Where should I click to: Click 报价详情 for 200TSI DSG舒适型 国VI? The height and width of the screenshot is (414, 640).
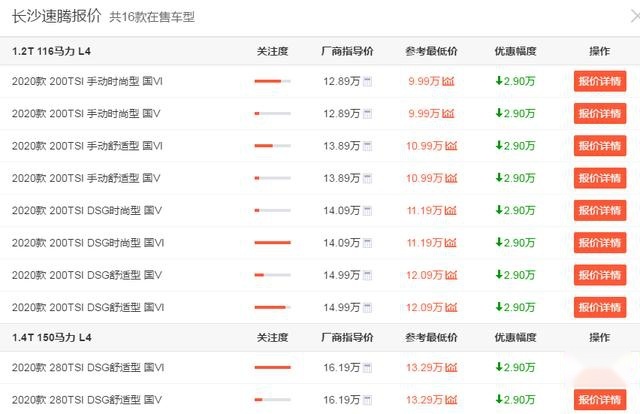600,307
